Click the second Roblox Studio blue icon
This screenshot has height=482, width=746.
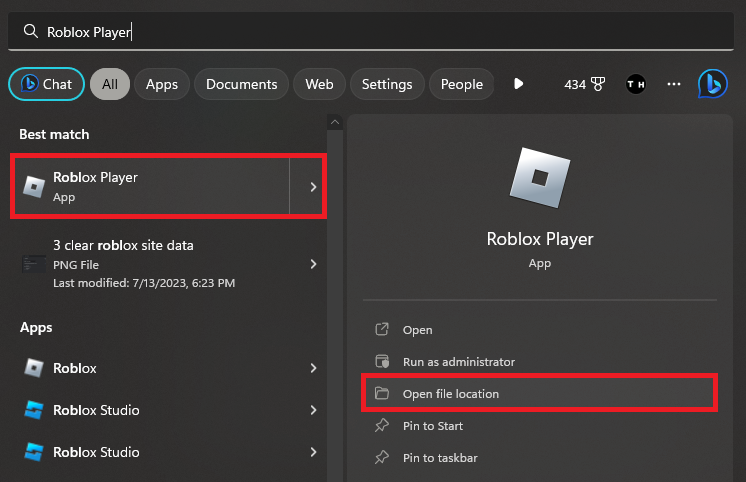point(34,452)
